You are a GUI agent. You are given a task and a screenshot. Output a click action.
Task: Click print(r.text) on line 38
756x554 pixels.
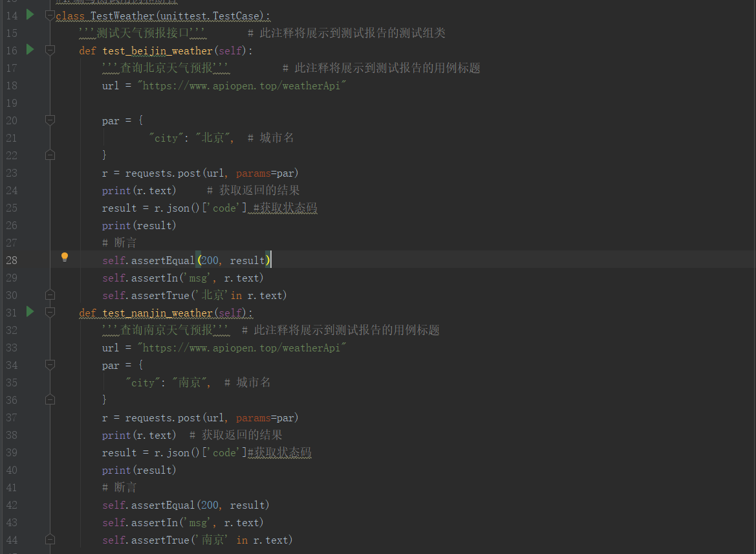[x=139, y=436]
